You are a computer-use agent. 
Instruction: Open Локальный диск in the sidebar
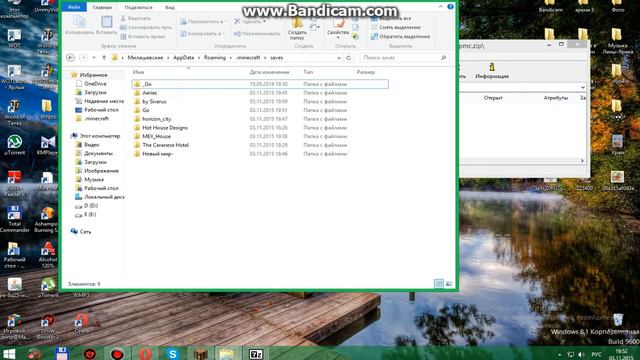coord(104,197)
